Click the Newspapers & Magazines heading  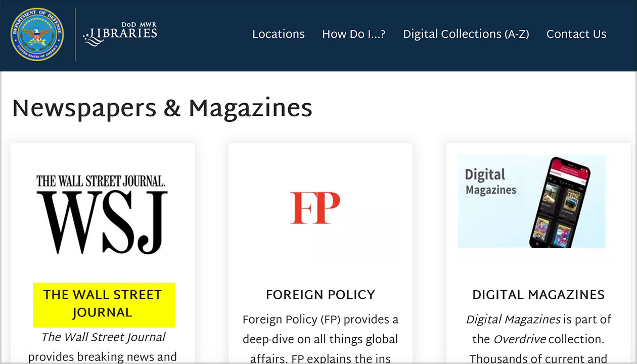[x=162, y=108]
